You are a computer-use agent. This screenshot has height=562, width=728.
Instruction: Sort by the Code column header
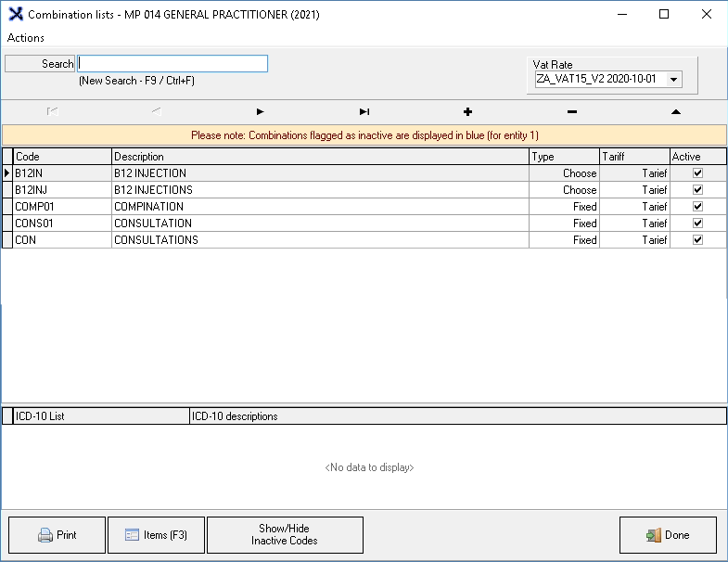point(62,157)
